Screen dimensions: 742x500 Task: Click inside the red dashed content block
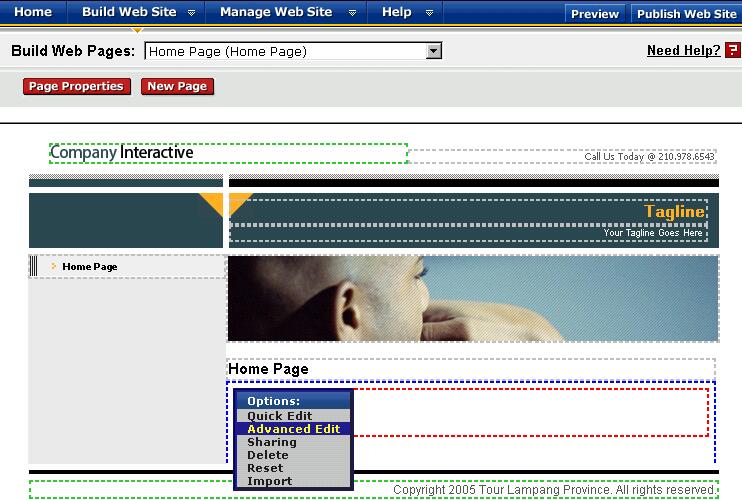coord(530,412)
